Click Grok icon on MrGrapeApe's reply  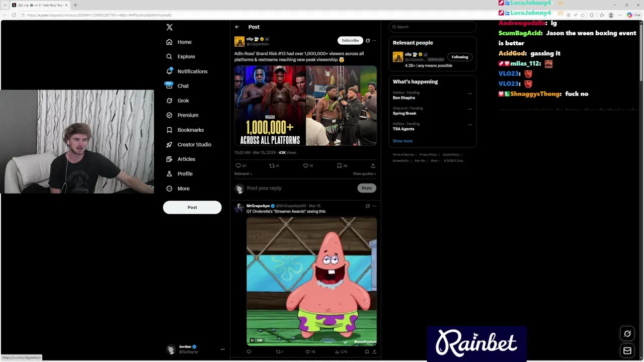367,206
